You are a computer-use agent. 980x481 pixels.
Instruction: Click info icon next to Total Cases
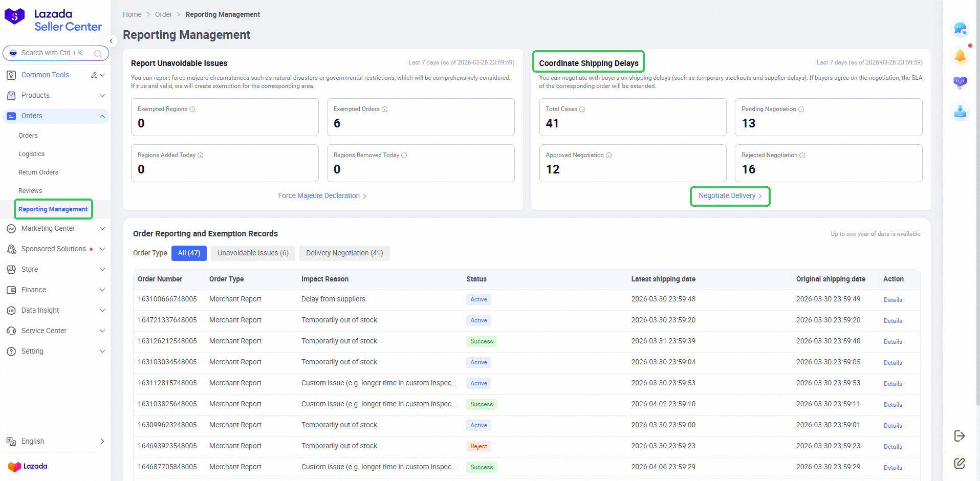(x=582, y=110)
